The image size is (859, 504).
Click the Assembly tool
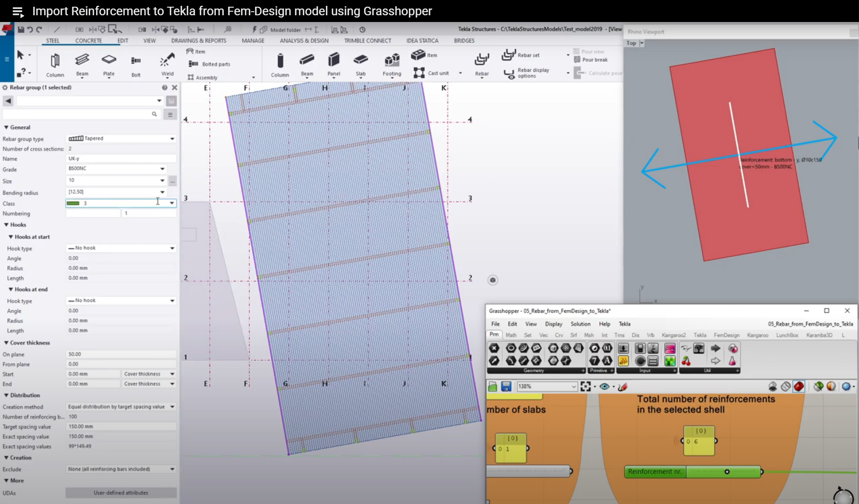click(x=202, y=77)
